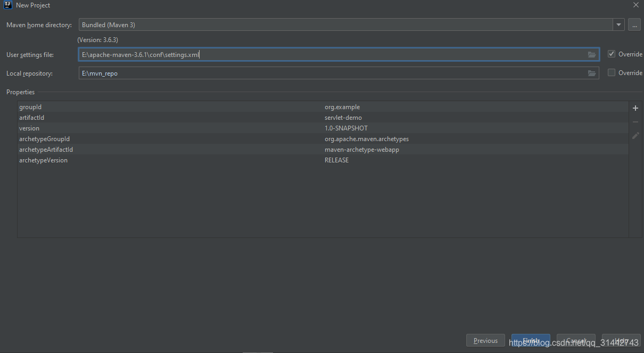Uncheck Override for User settings file
The width and height of the screenshot is (644, 353).
point(612,54)
